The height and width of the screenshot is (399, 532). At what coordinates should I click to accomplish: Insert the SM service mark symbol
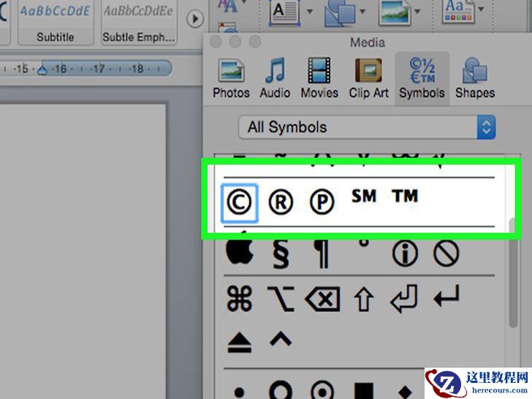364,196
